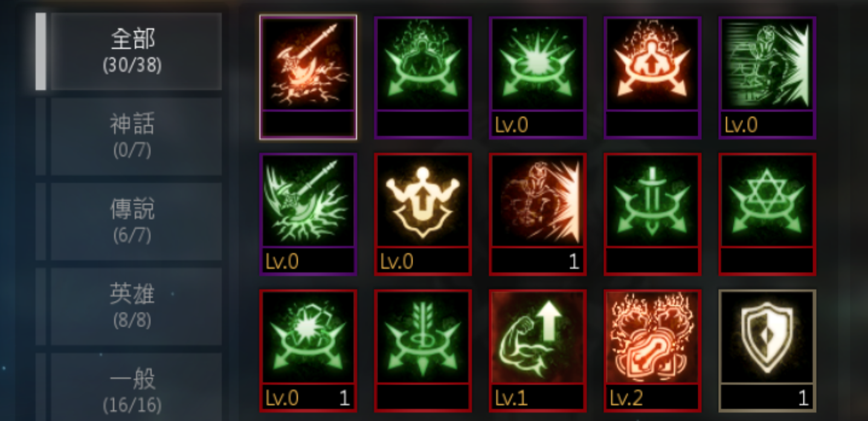Click the green axe ground-smash skill Lv.0
Image resolution: width=868 pixels, height=421 pixels.
coord(308,214)
